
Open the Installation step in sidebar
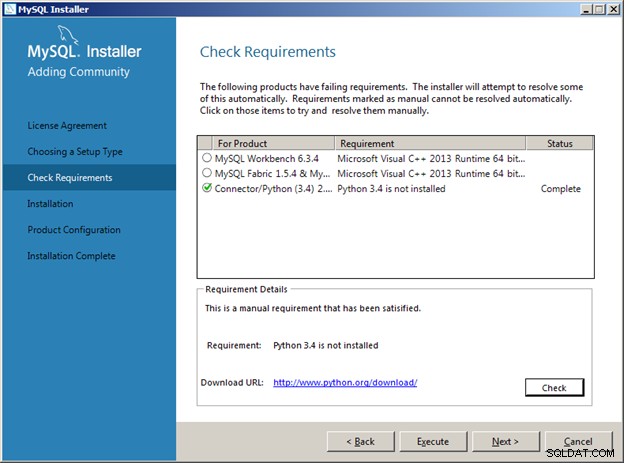point(50,204)
